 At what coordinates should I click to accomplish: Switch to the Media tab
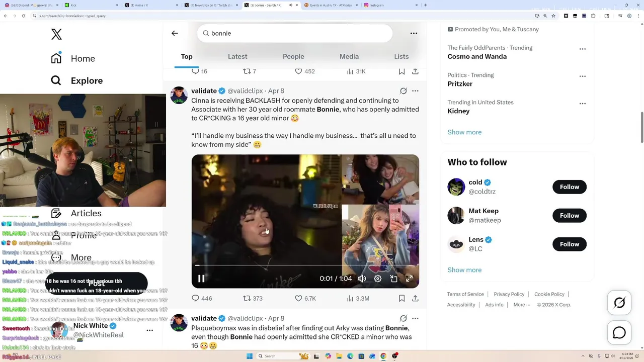click(x=349, y=56)
